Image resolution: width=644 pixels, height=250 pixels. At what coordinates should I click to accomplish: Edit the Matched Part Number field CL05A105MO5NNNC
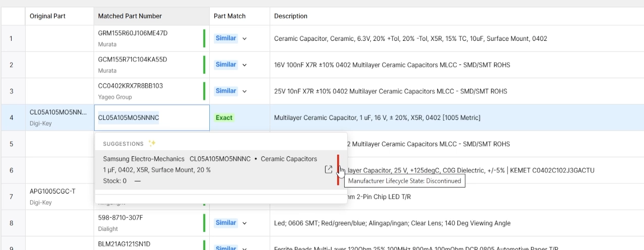[151, 117]
